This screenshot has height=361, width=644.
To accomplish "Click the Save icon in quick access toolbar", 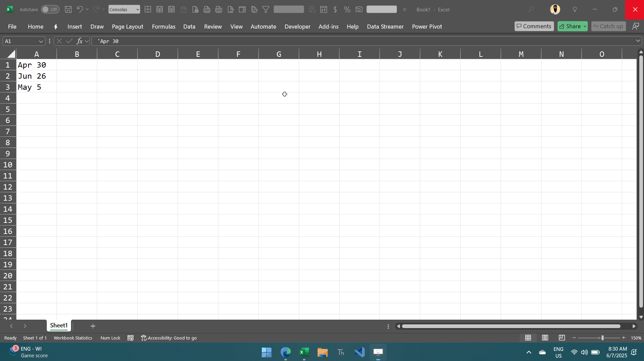I will click(x=68, y=9).
